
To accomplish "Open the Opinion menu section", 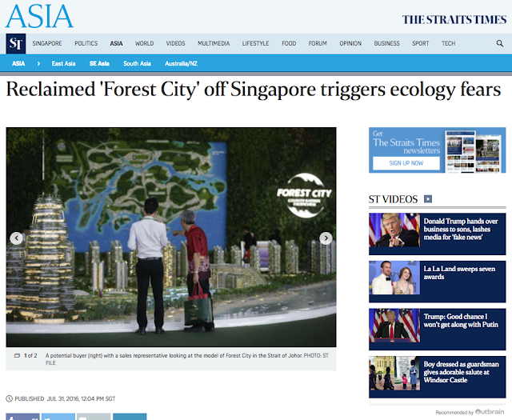I will click(x=350, y=43).
